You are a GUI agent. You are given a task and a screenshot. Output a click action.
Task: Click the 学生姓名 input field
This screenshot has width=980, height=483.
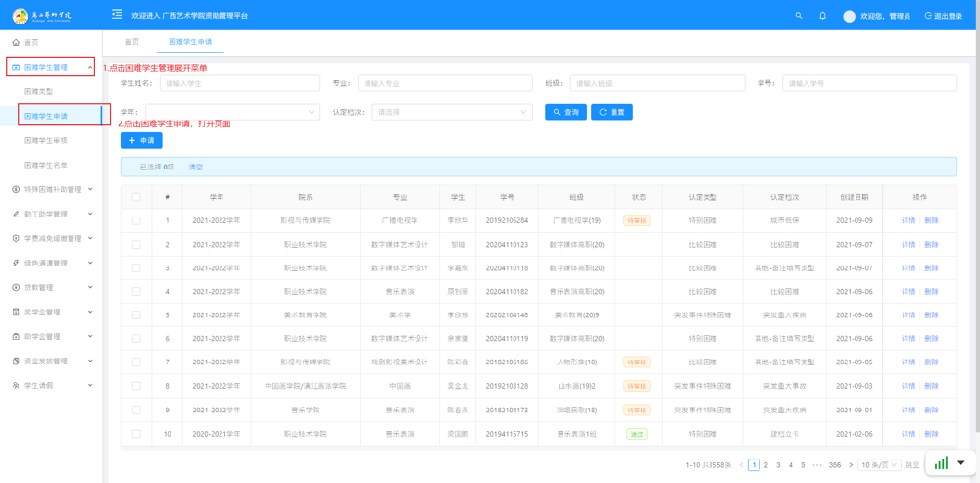[239, 84]
